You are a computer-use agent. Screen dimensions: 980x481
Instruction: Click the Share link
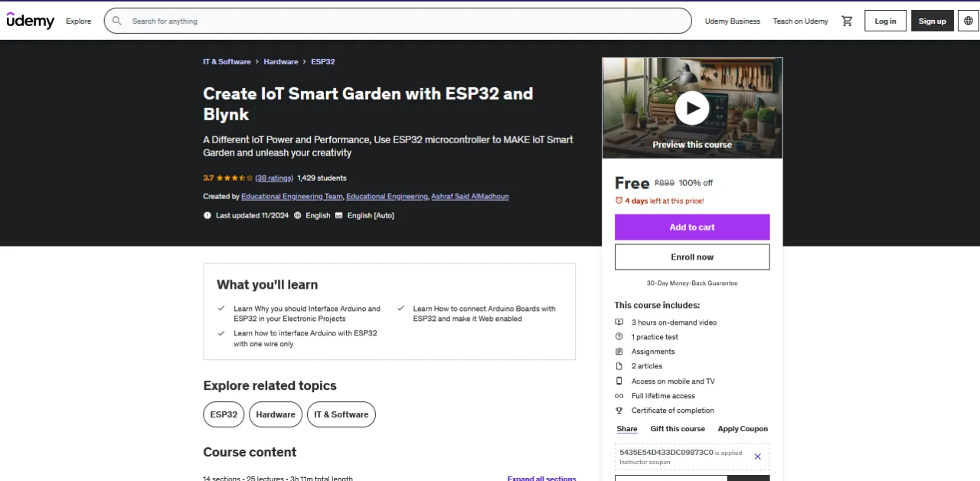pos(627,429)
